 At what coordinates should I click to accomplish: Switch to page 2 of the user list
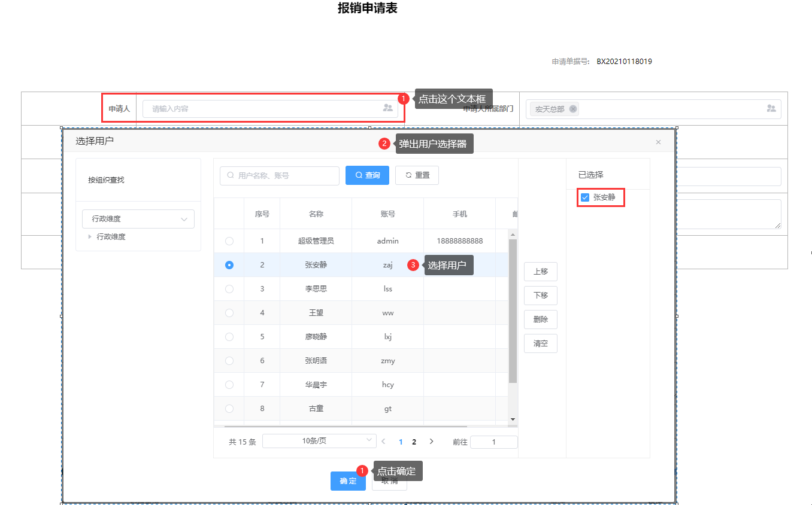coord(414,442)
